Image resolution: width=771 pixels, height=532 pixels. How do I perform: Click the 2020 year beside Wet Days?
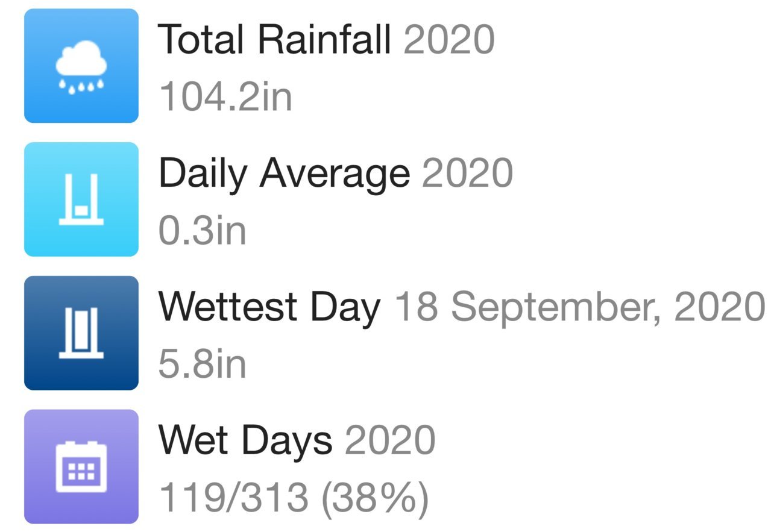pos(390,442)
